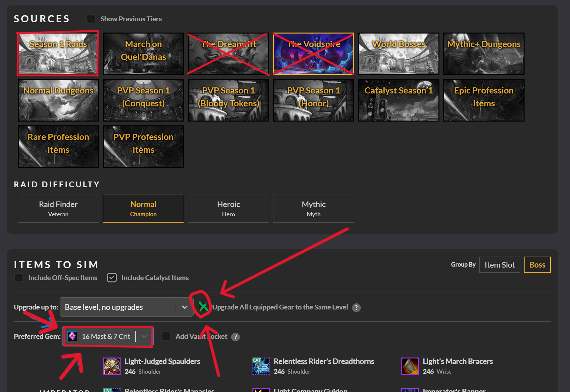The height and width of the screenshot is (392, 570).
Task: Uncheck Include Catalyst Items checkbox
Action: tap(112, 278)
